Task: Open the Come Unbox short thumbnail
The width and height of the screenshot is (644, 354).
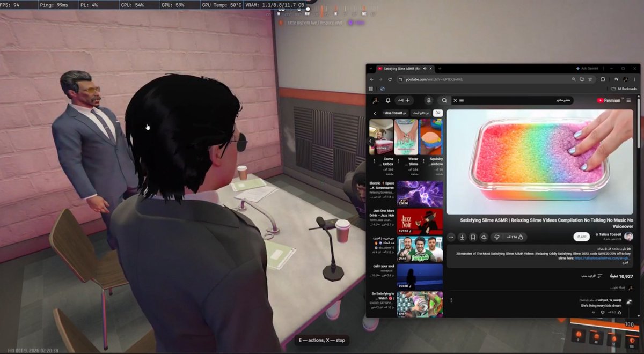Action: (381, 137)
